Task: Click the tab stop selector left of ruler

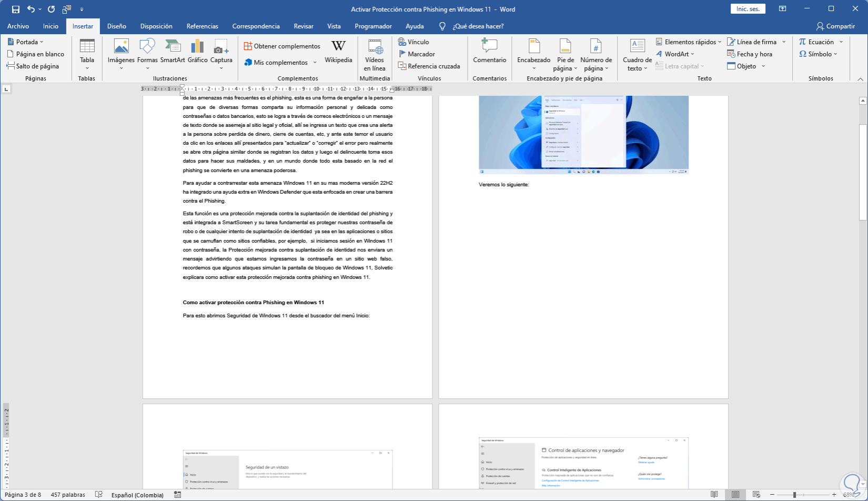Action: point(6,89)
